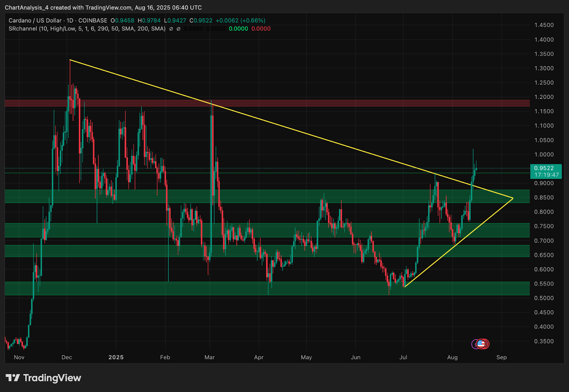Click the 1.0000 price axis label
Screen dimensions: 569x392
click(x=544, y=154)
